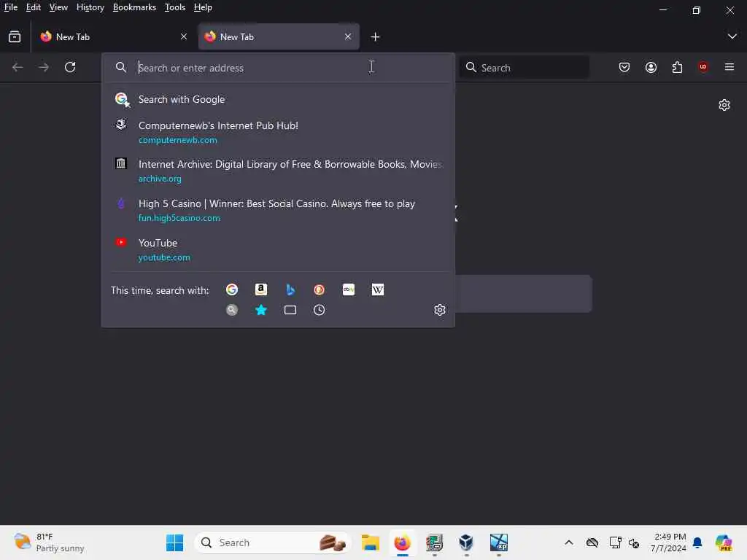Click the uBlock Origin icon
This screenshot has height=560, width=747.
point(703,66)
